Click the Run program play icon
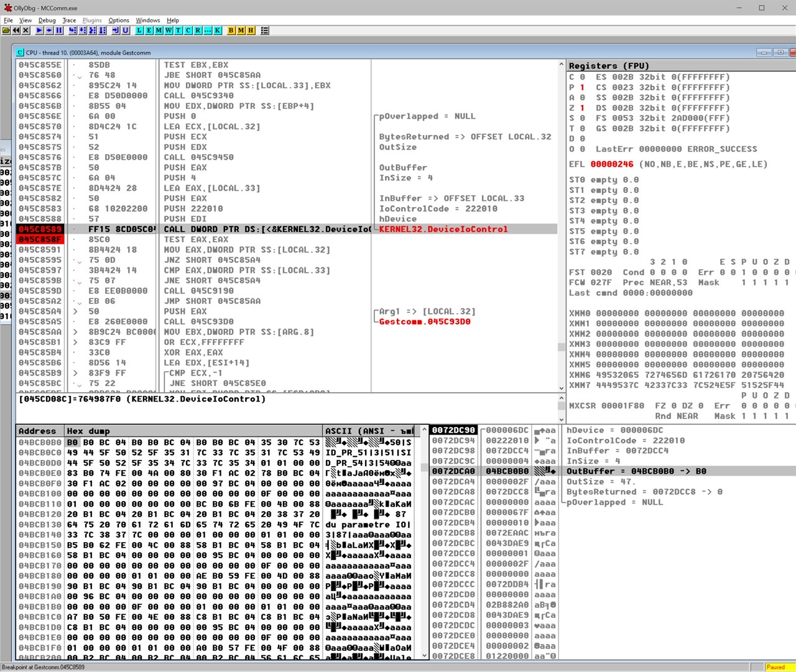 click(39, 30)
